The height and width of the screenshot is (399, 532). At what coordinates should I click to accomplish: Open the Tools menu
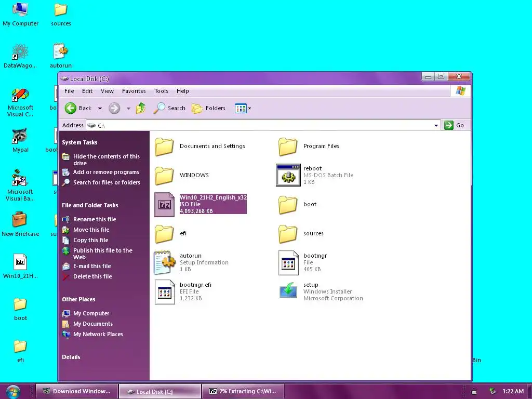[x=161, y=91]
